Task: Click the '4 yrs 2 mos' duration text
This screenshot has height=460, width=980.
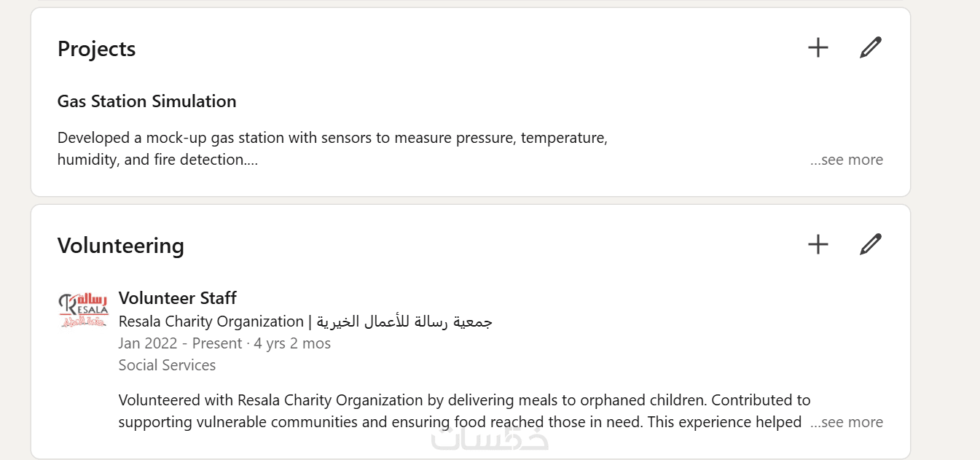Action: 292,343
